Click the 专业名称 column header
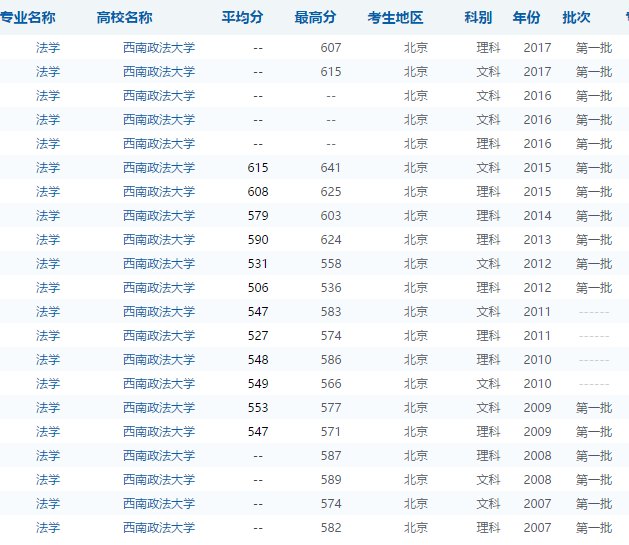 pos(27,18)
